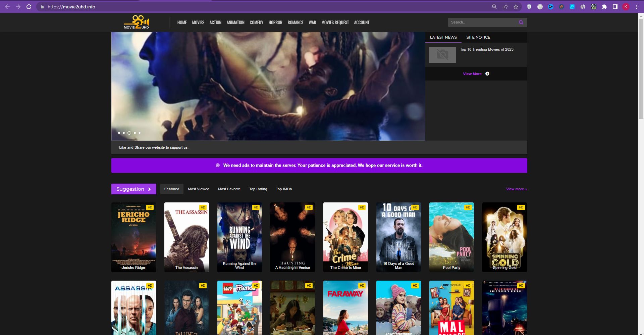Reload the page with the refresh icon
The height and width of the screenshot is (335, 644).
tap(29, 7)
